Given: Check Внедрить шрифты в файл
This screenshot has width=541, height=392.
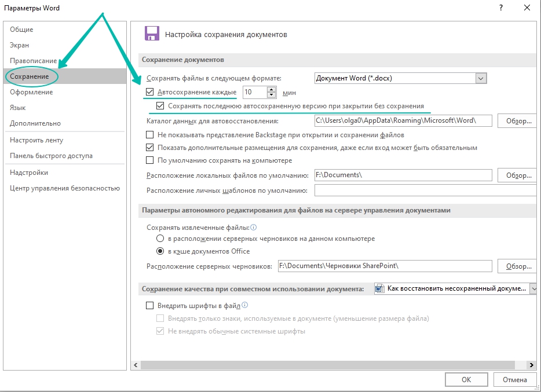Looking at the screenshot, I should point(150,306).
